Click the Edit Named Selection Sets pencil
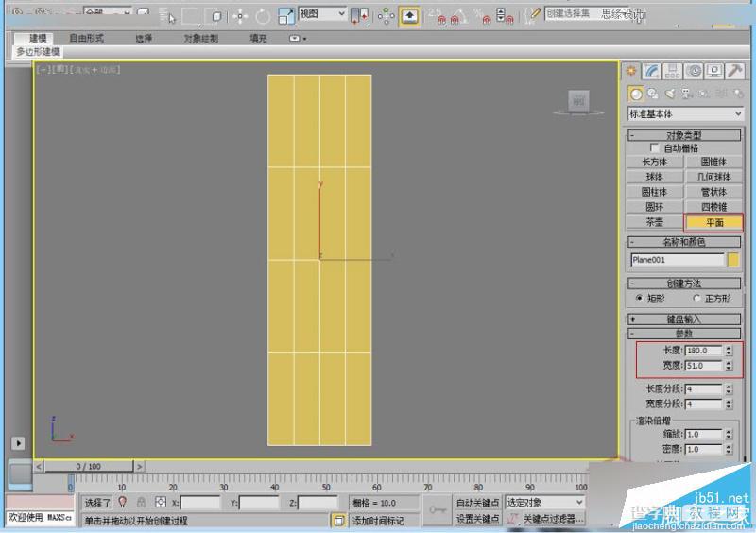 pyautogui.click(x=534, y=14)
